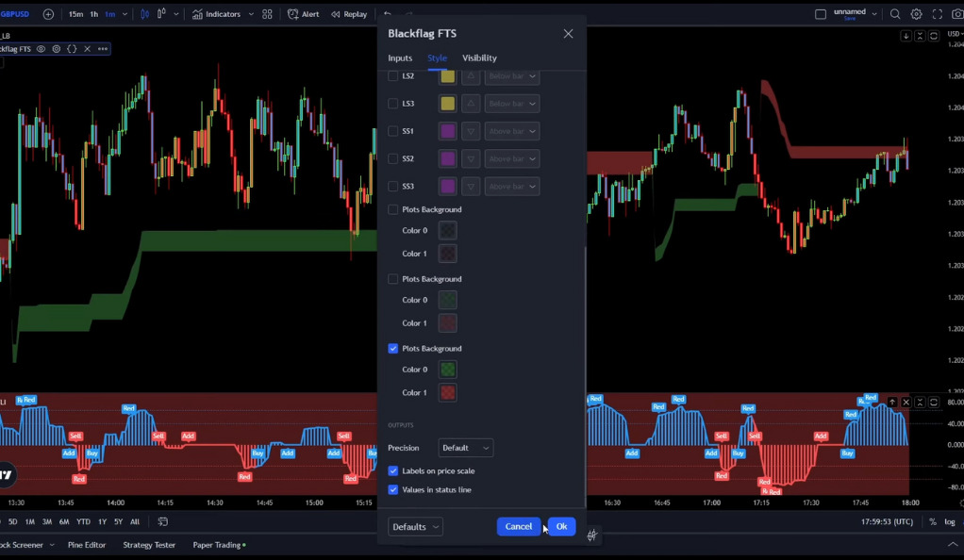Select the 1h timeframe

pyautogui.click(x=94, y=14)
